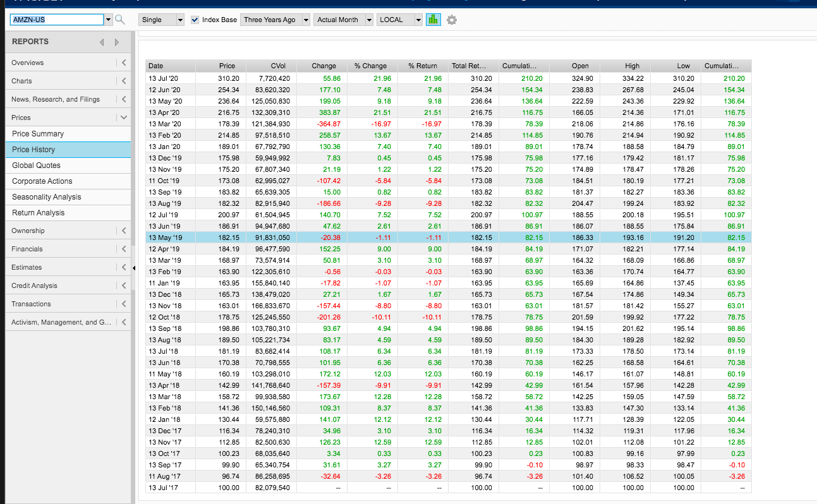
Task: Sort by the % Return column header
Action: coord(423,66)
